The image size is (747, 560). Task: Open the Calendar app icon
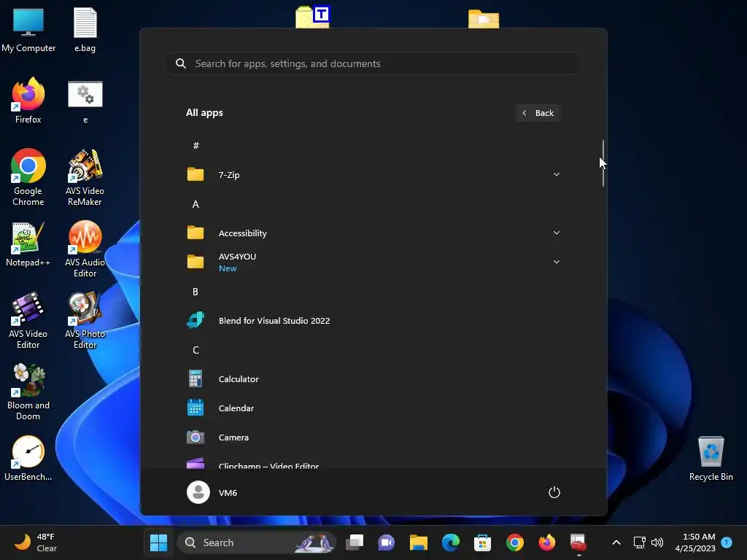(x=196, y=408)
